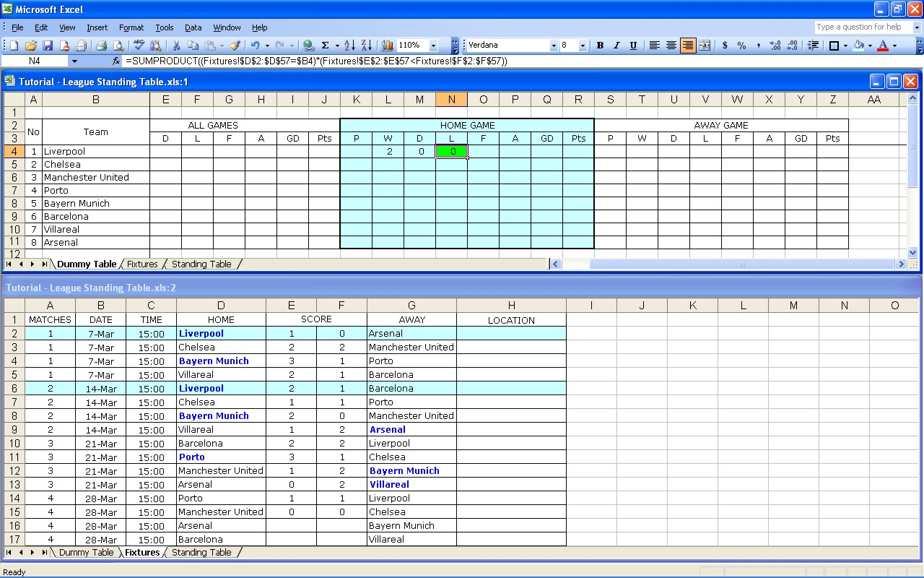Launch the Chart Wizard icon

(x=388, y=46)
